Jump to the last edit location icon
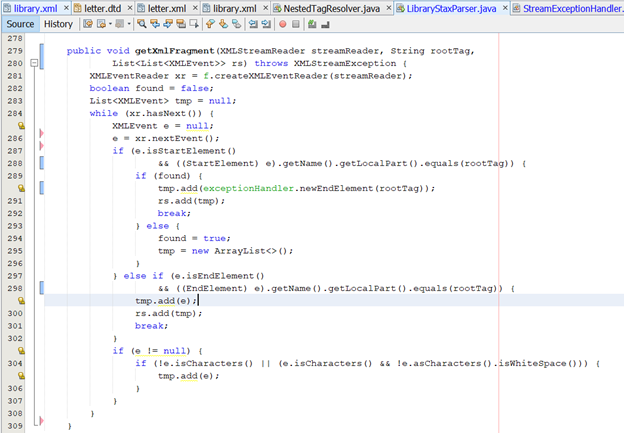The height and width of the screenshot is (433, 624). click(x=88, y=24)
